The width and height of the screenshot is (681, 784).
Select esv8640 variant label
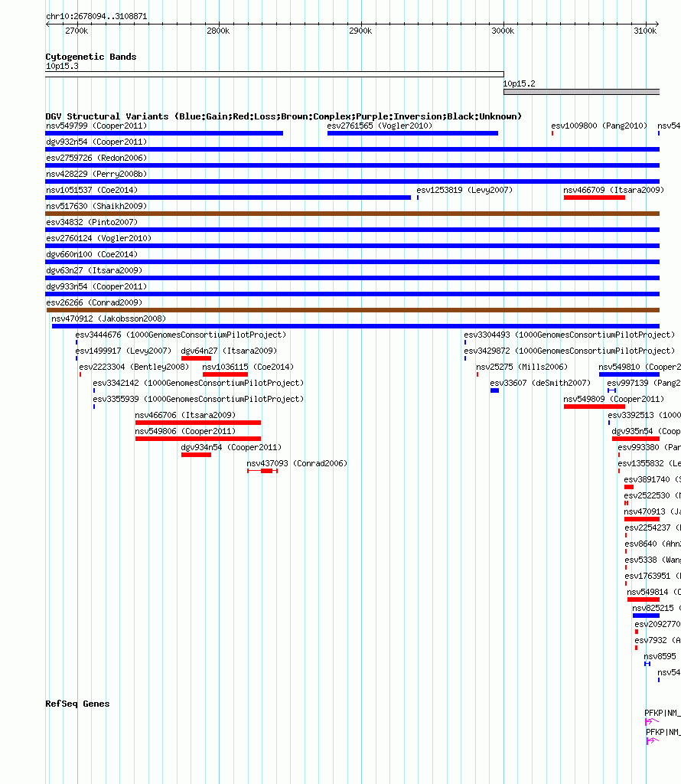coord(653,544)
